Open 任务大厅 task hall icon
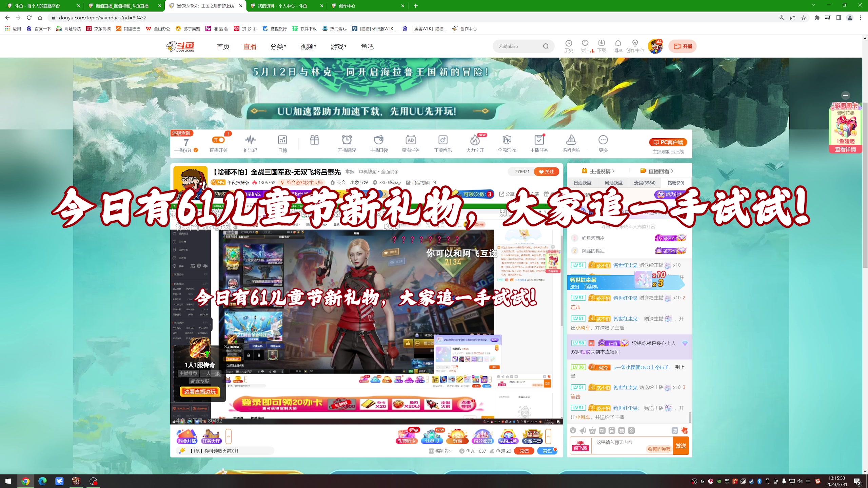The width and height of the screenshot is (868, 488). [211, 436]
